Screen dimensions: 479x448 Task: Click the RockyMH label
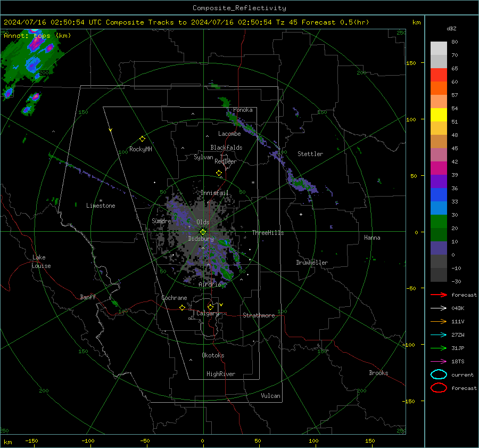click(141, 149)
